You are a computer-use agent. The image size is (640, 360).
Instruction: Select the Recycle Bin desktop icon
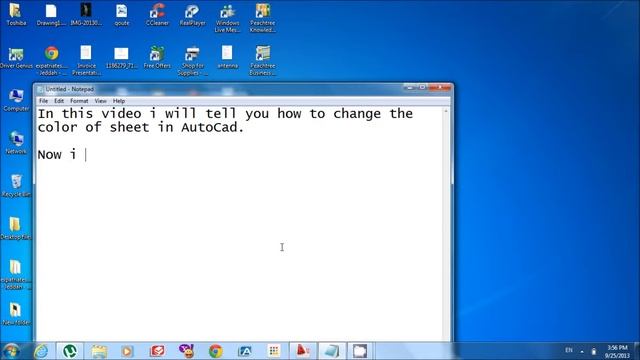point(16,186)
